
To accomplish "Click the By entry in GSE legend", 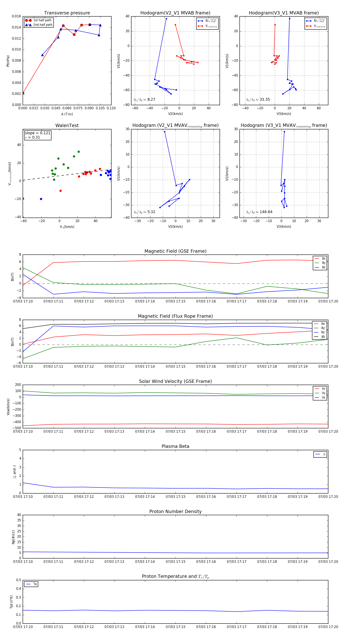I will pyautogui.click(x=320, y=263).
